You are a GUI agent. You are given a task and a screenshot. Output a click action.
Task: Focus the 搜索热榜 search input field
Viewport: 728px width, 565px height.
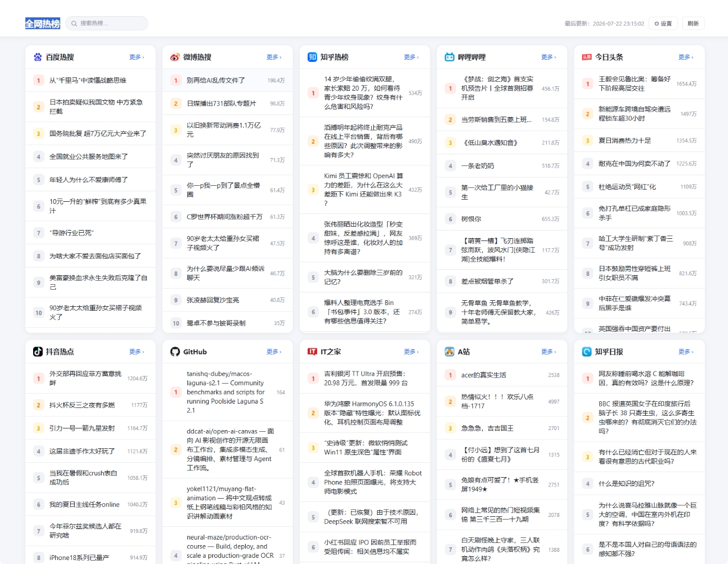(x=107, y=23)
